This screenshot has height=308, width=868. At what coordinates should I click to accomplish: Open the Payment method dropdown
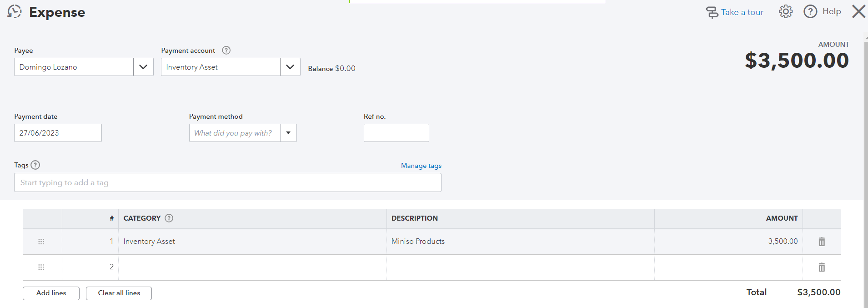[288, 133]
